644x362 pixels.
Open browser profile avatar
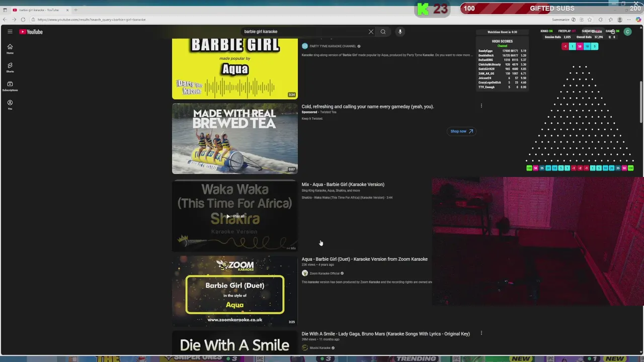coord(620,20)
